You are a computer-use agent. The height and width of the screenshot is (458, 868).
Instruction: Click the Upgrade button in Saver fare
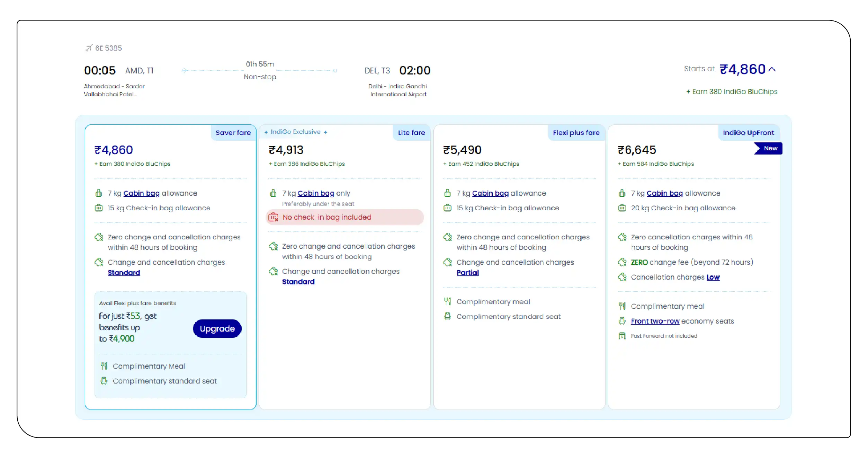pyautogui.click(x=217, y=329)
